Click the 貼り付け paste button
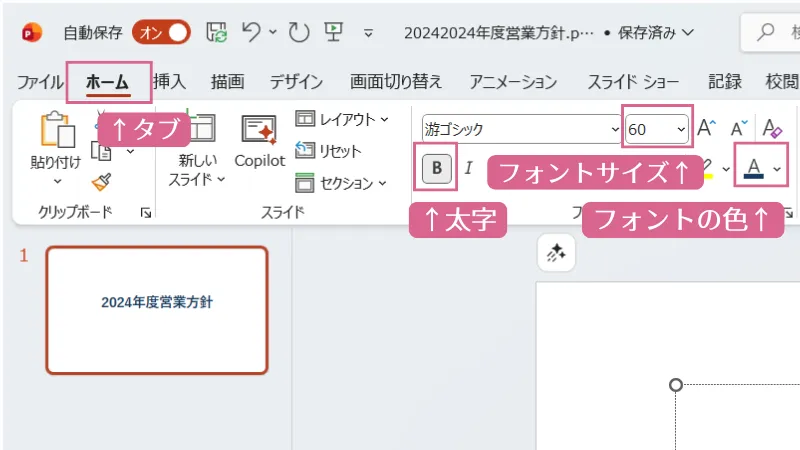 coord(56,140)
